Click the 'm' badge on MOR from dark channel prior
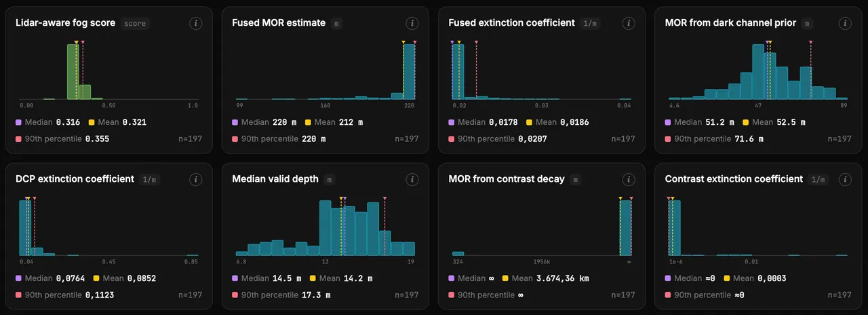This screenshot has width=868, height=315. pyautogui.click(x=807, y=23)
